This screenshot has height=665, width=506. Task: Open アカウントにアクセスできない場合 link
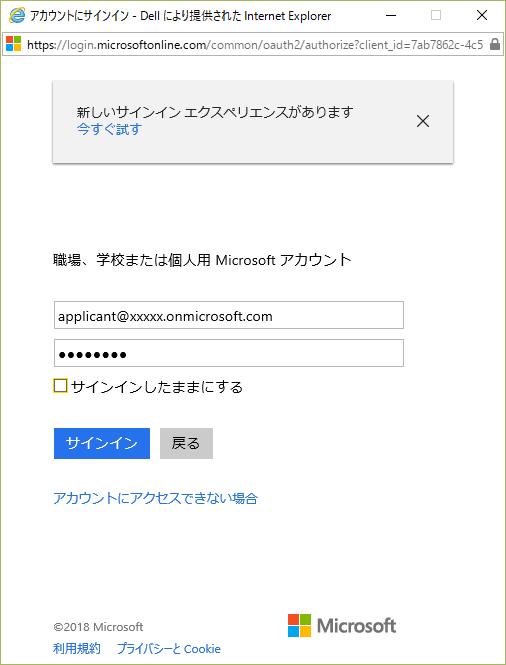tap(156, 498)
